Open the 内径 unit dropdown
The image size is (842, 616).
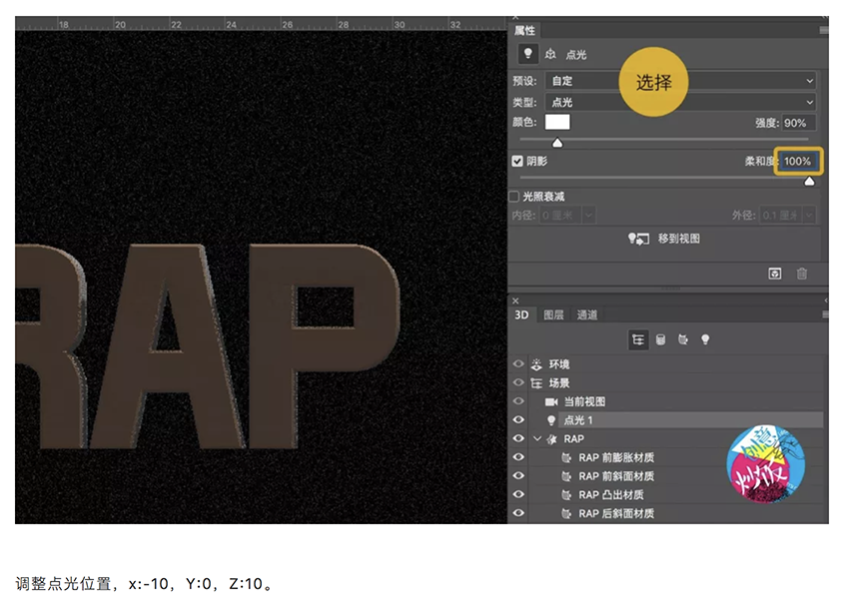pyautogui.click(x=588, y=216)
